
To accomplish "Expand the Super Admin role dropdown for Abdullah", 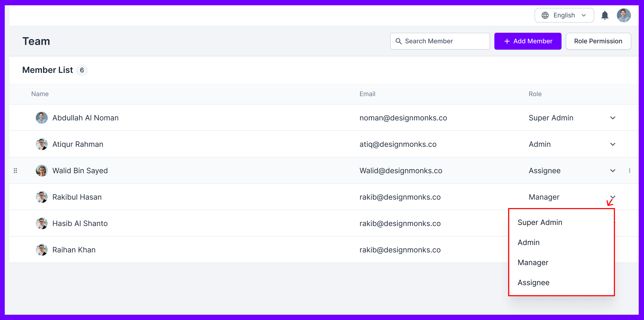I will (x=613, y=118).
